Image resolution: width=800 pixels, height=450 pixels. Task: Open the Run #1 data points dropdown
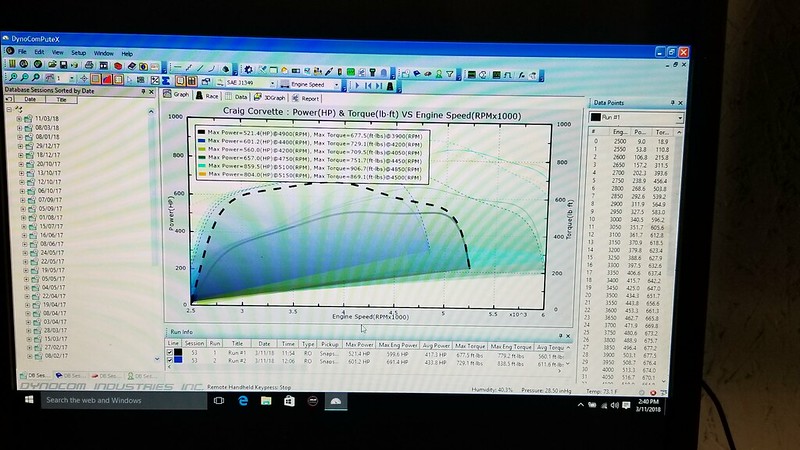pos(679,119)
